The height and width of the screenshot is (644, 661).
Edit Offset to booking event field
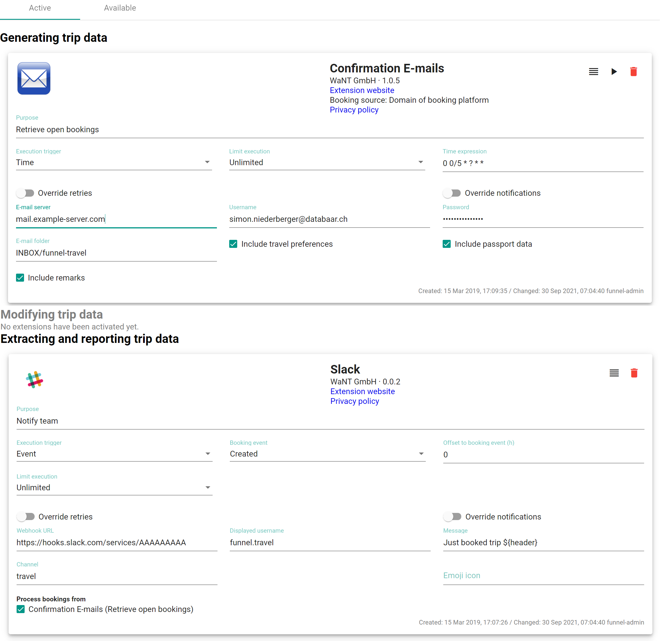pyautogui.click(x=544, y=456)
